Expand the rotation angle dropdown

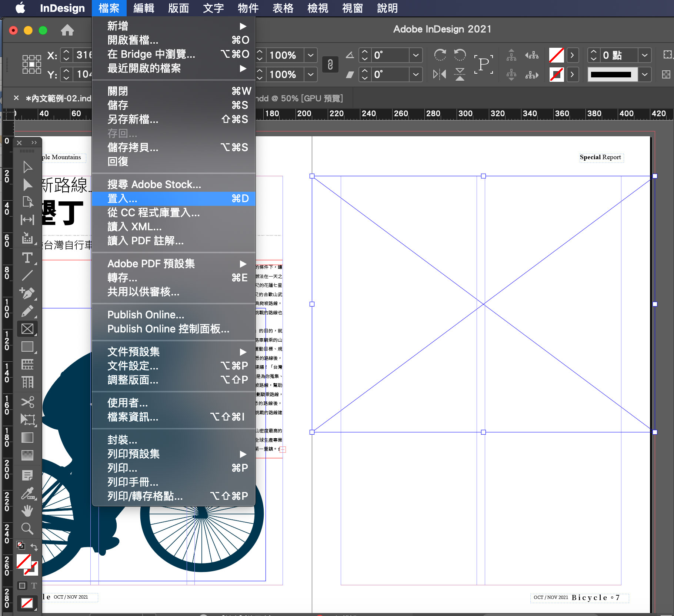pos(416,55)
